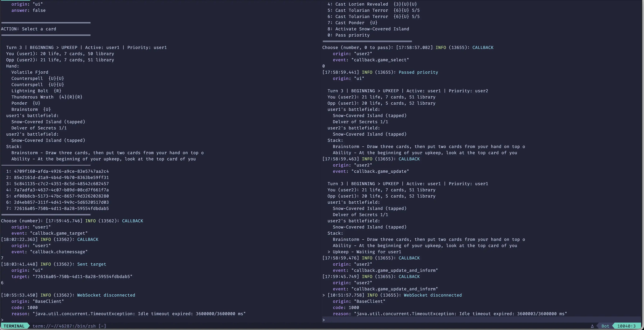Place cursor at the left pane shell prompt
This screenshot has height=330, width=644.
2,320
